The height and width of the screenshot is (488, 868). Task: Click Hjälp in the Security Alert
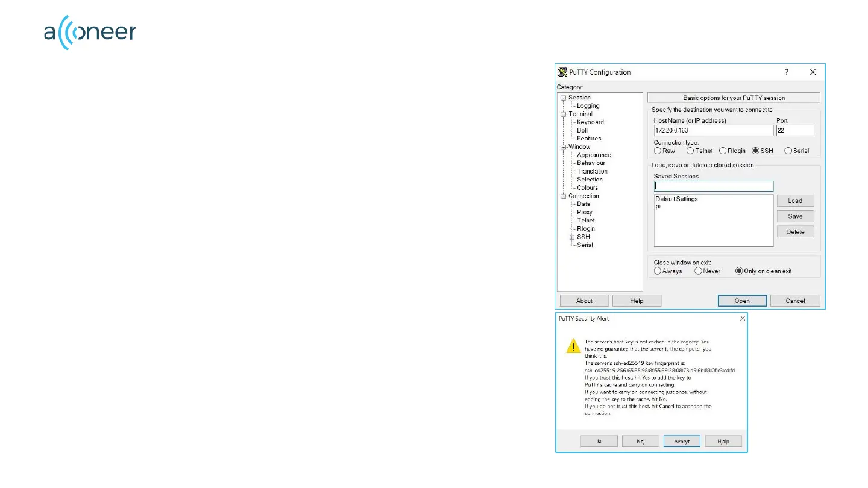(x=723, y=441)
